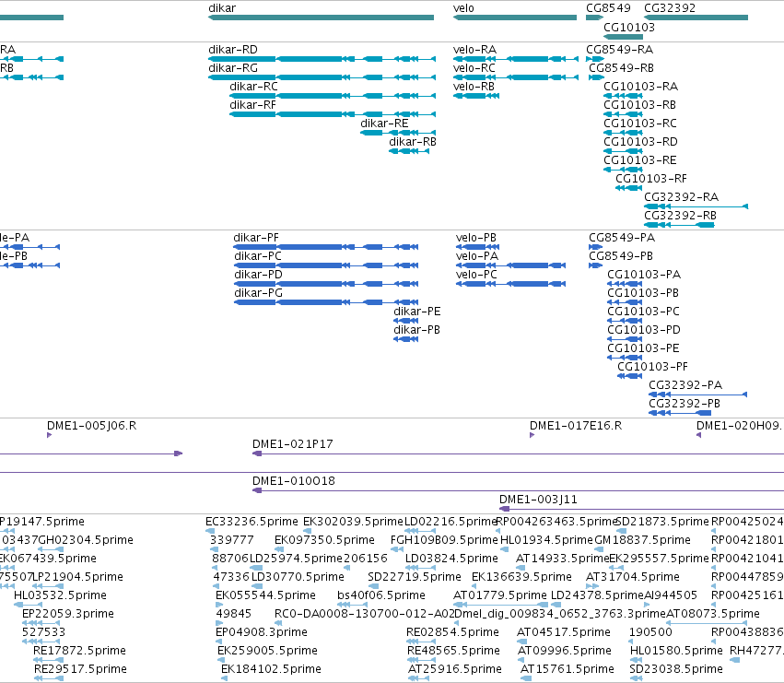Select the DME1-017E16.R marker arrow
The width and height of the screenshot is (784, 683).
pyautogui.click(x=532, y=435)
